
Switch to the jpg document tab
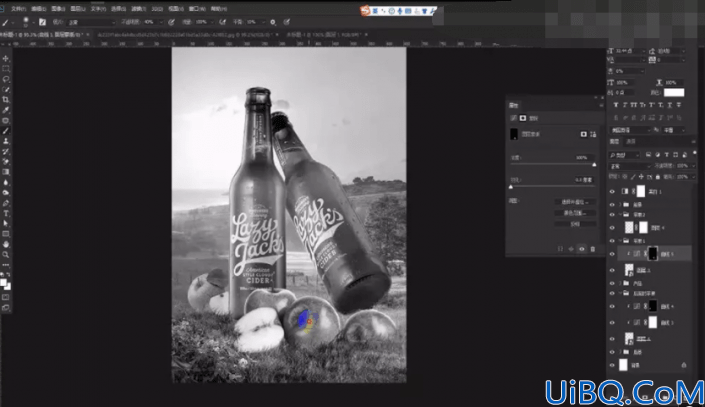[x=184, y=35]
